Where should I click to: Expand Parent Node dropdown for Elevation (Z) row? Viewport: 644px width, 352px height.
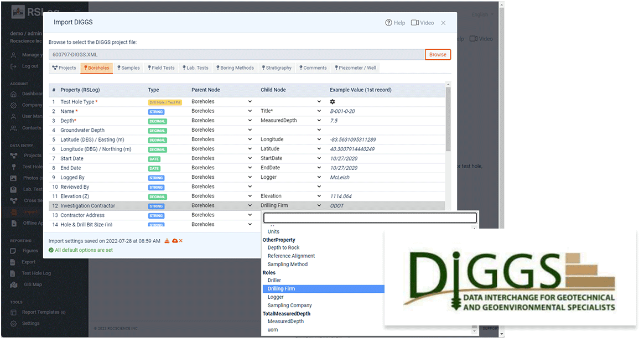tap(250, 196)
